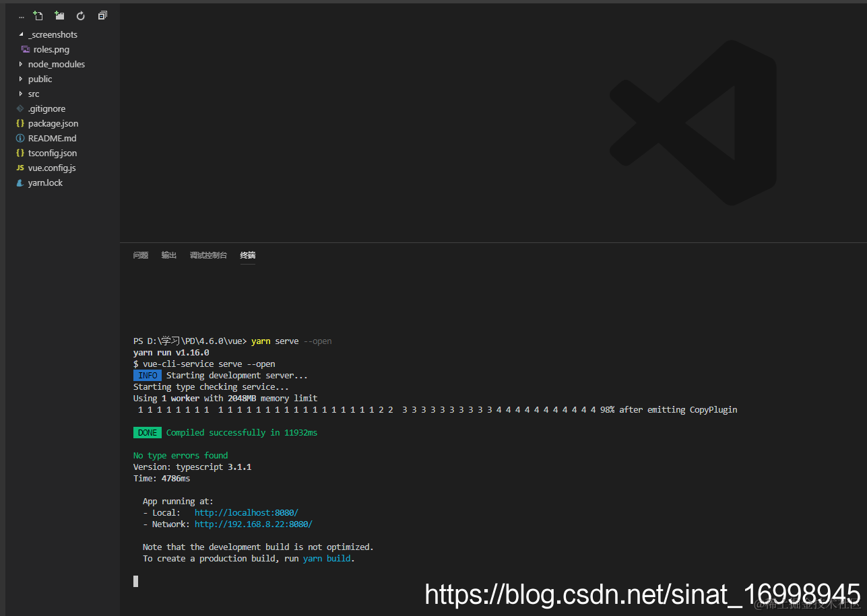Click the git icon beside .gitignore
Viewport: 867px width, 616px height.
(x=20, y=108)
